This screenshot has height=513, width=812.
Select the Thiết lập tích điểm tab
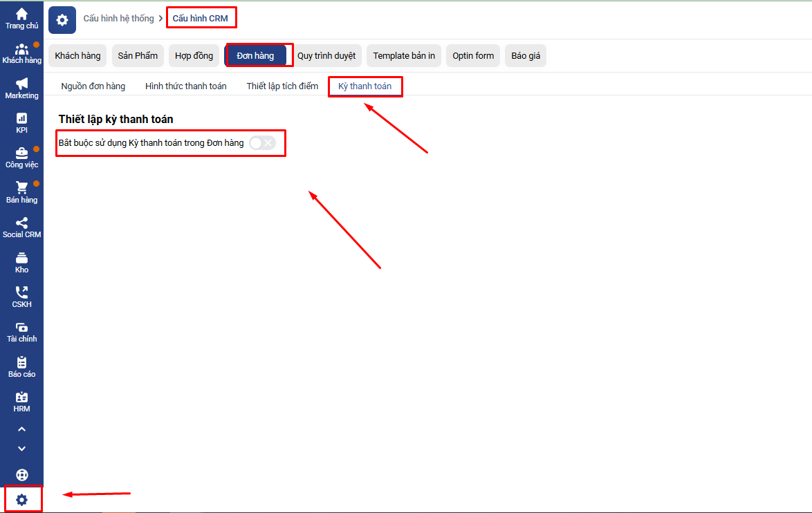[282, 86]
